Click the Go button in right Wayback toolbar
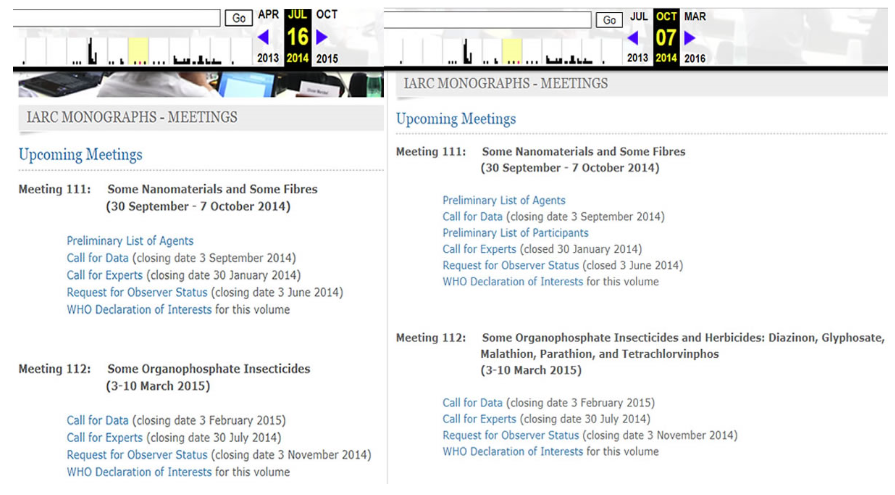The width and height of the screenshot is (895, 495). pyautogui.click(x=609, y=20)
